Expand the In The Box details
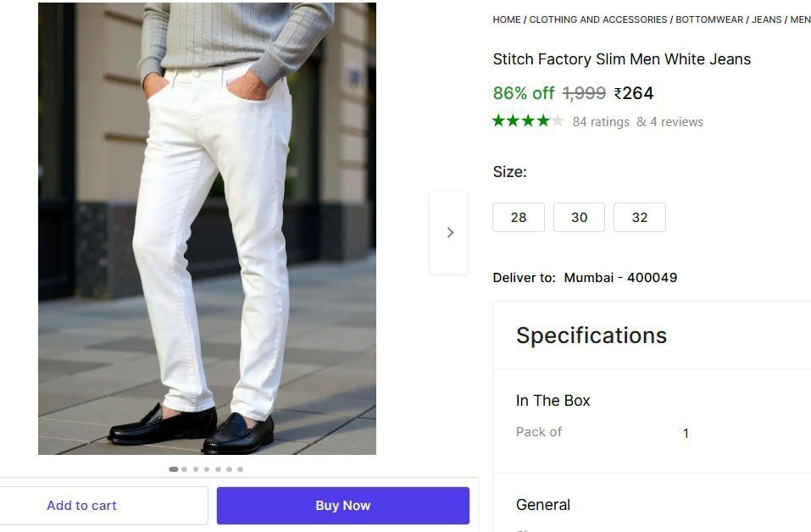Viewport: 811px width, 532px height. tap(553, 400)
